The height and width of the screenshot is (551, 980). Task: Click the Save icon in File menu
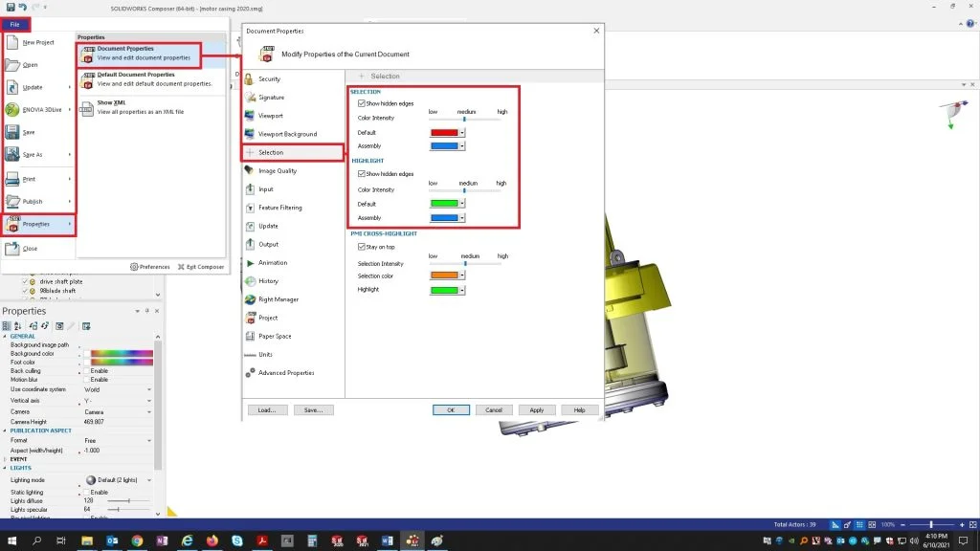click(12, 132)
